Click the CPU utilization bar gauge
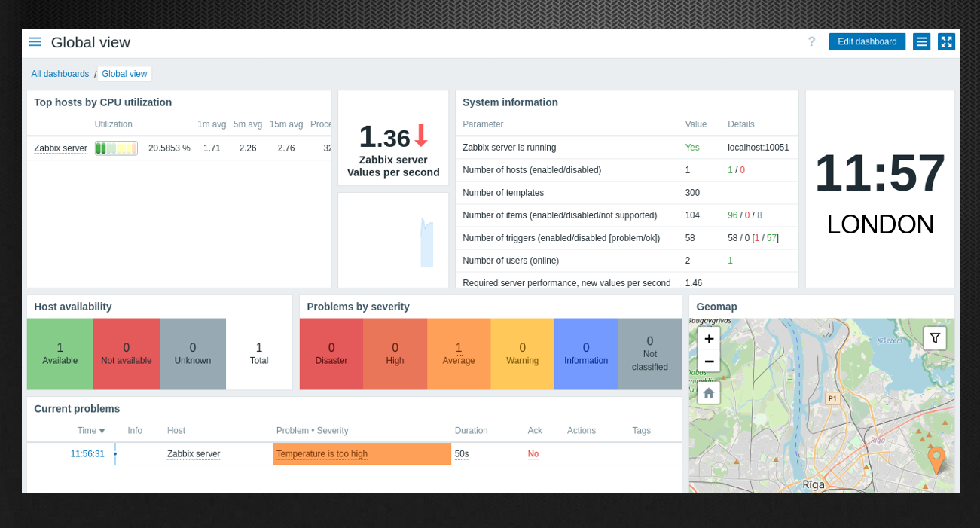The width and height of the screenshot is (980, 528). tap(116, 148)
